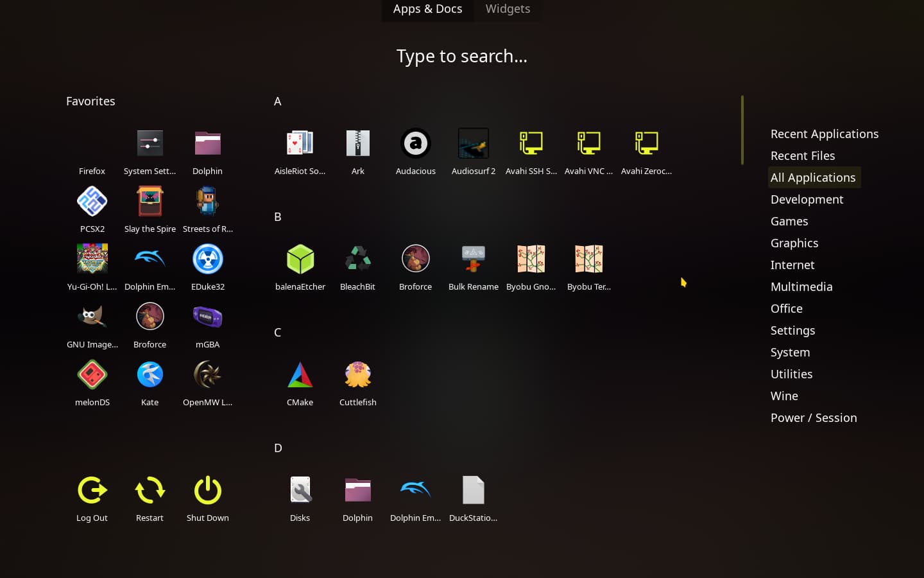The width and height of the screenshot is (924, 578).
Task: Show System category
Action: point(790,352)
